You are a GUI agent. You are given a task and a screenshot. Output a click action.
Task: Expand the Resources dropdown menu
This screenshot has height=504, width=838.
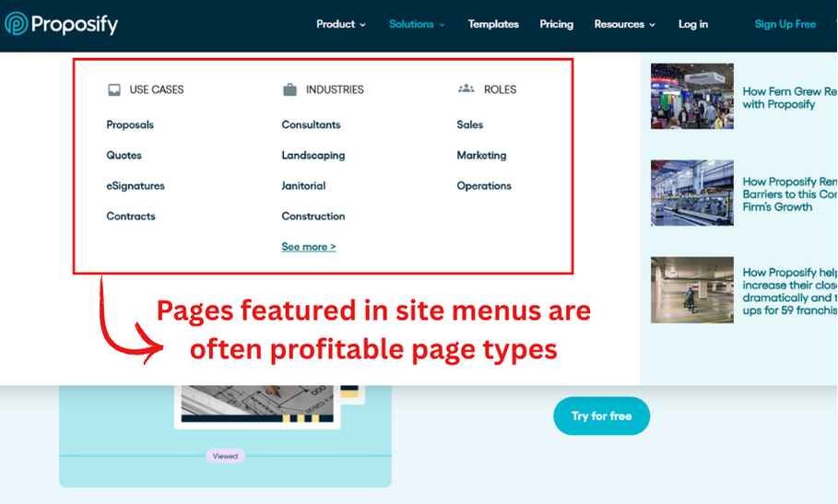point(625,24)
